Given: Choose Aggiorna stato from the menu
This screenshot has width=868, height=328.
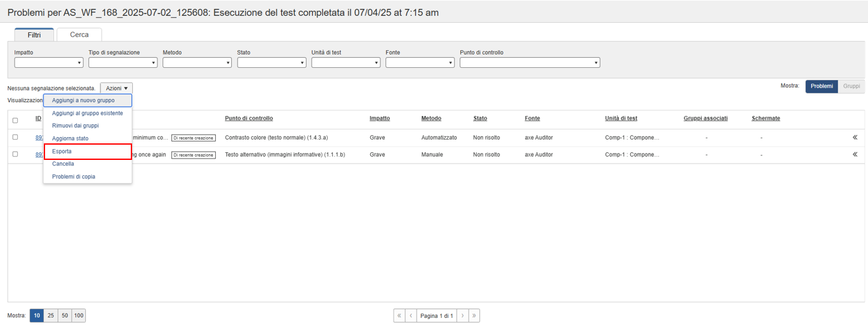Looking at the screenshot, I should point(70,138).
